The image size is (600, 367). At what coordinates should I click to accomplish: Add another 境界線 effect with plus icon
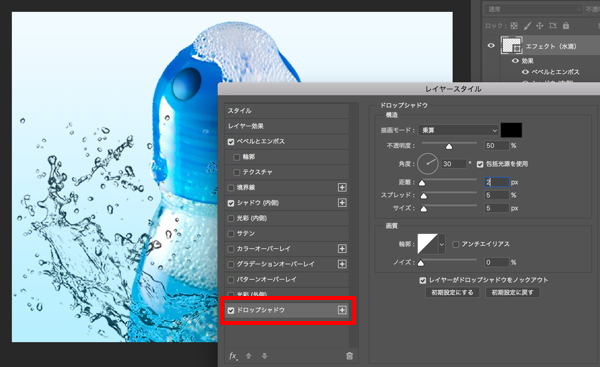tap(342, 188)
